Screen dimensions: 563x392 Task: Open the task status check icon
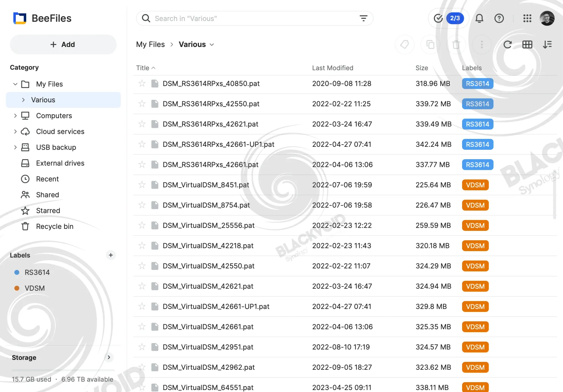(x=438, y=18)
